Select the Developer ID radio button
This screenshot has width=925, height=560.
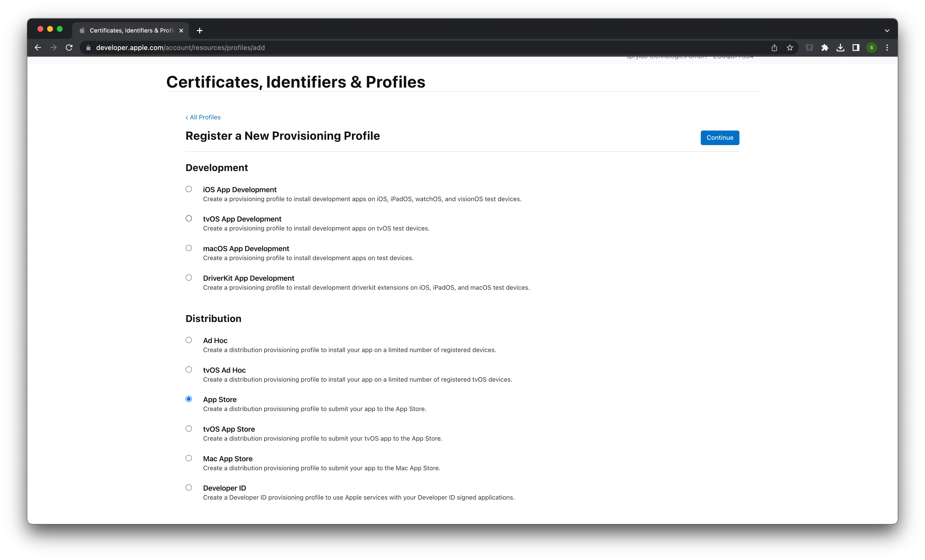click(189, 487)
